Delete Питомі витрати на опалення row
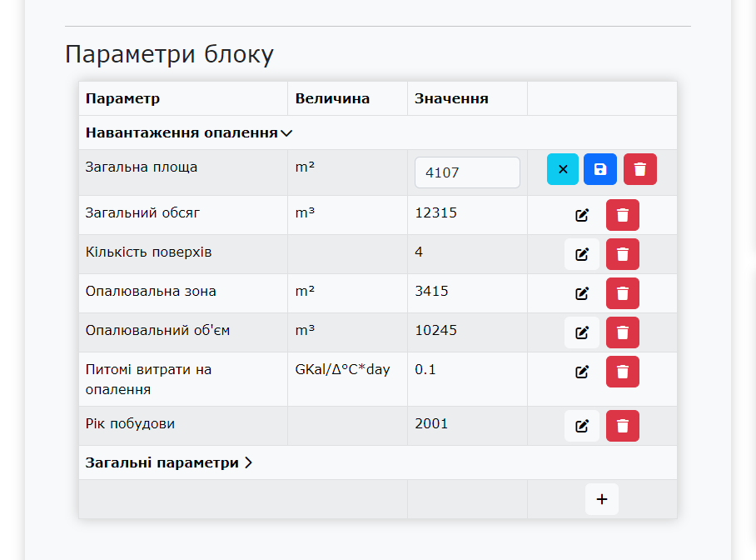Image resolution: width=756 pixels, height=560 pixels. [622, 372]
